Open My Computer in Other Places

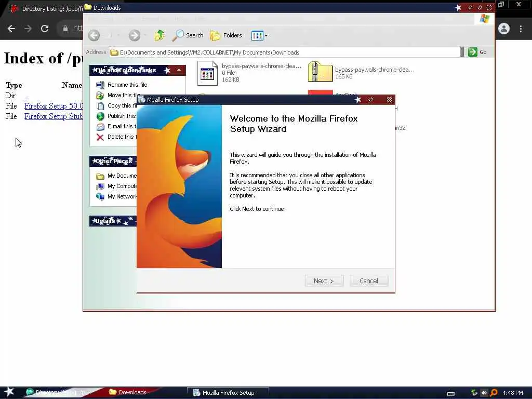(116, 187)
